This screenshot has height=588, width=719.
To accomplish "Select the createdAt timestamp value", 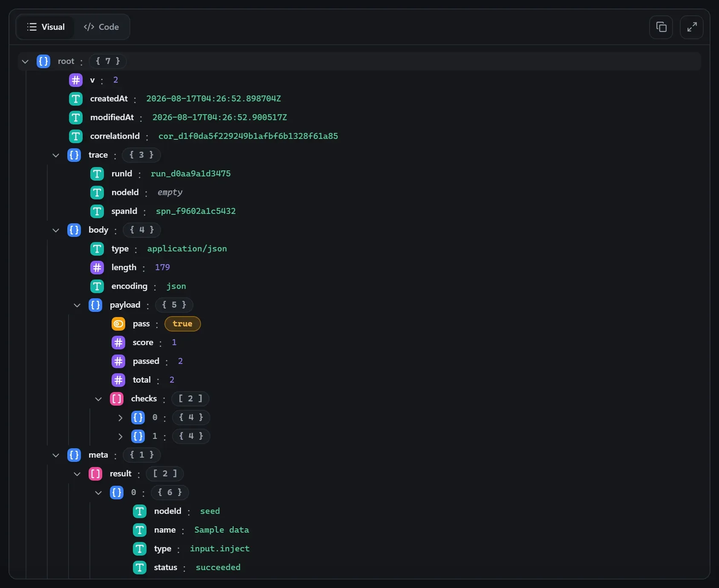I will [214, 99].
